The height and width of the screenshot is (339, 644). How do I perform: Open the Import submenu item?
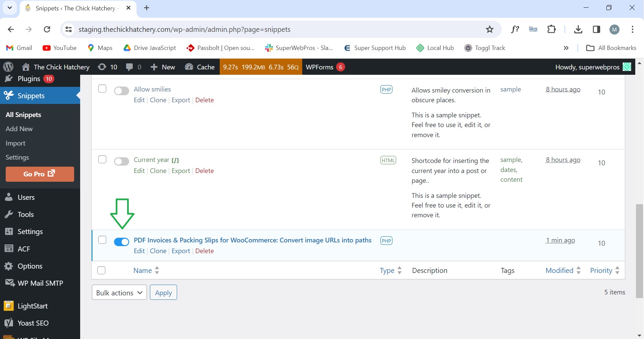(15, 143)
